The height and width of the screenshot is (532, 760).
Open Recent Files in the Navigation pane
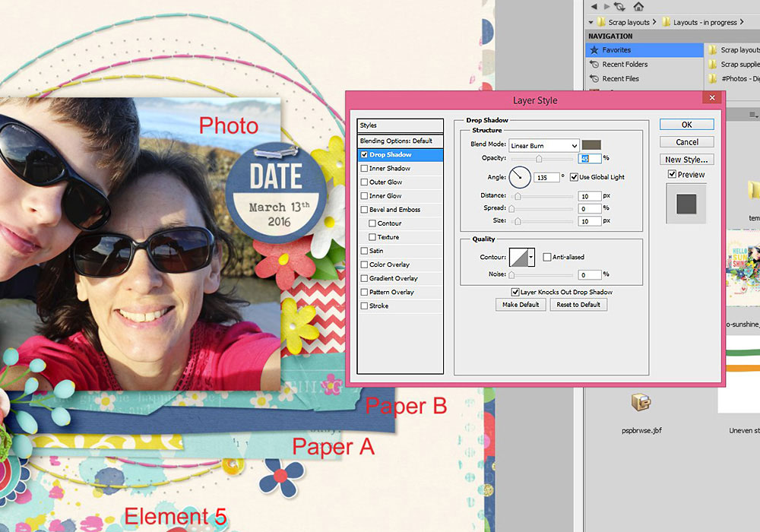click(644, 78)
